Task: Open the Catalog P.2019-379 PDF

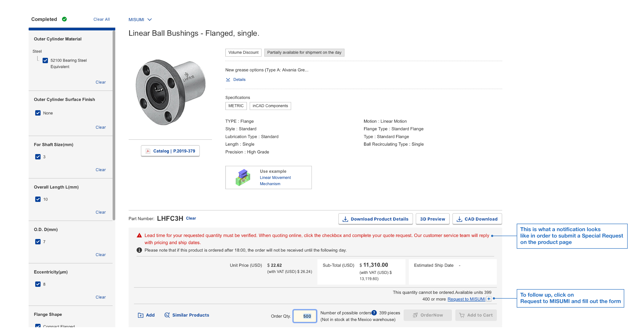Action: tap(170, 151)
